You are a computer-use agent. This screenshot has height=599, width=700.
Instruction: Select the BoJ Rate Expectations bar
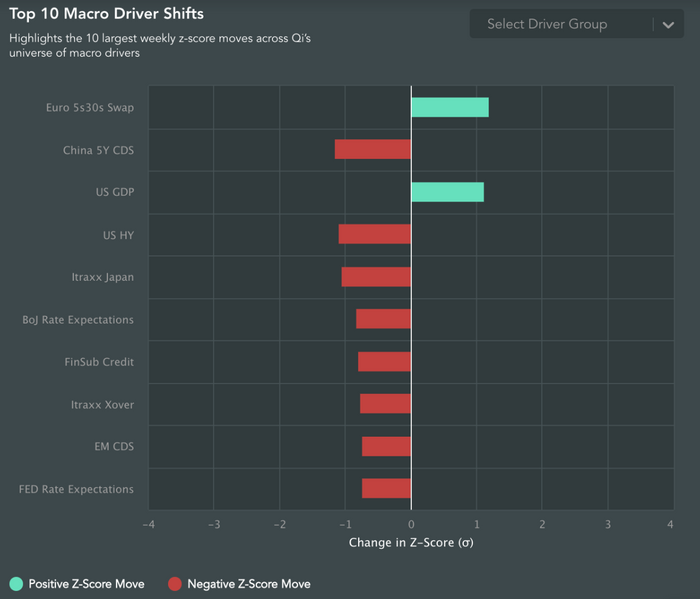tap(383, 319)
